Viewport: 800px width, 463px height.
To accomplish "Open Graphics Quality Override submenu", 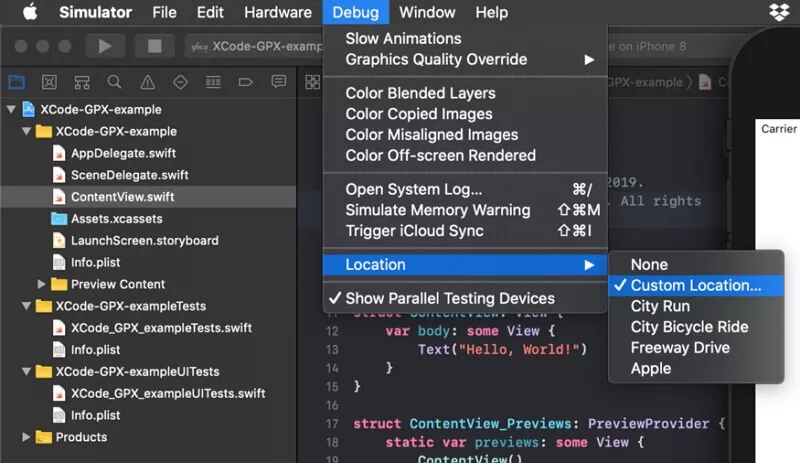I will point(436,59).
